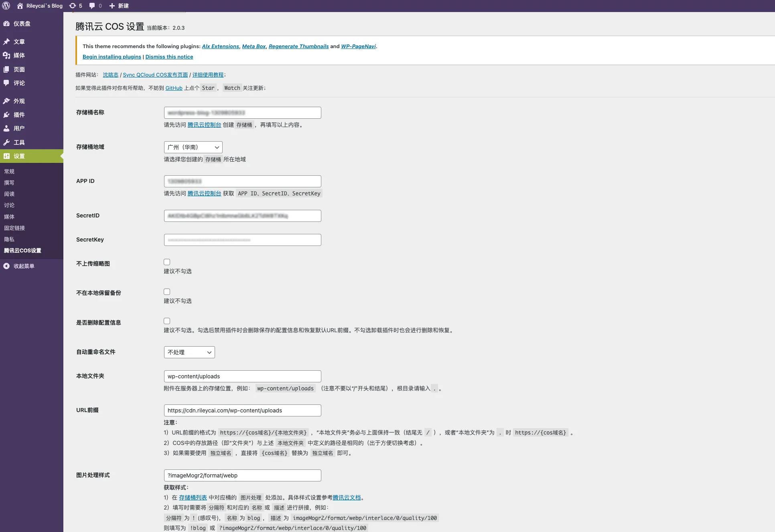
Task: Click the 外观 appearance brush icon
Action: click(x=6, y=101)
